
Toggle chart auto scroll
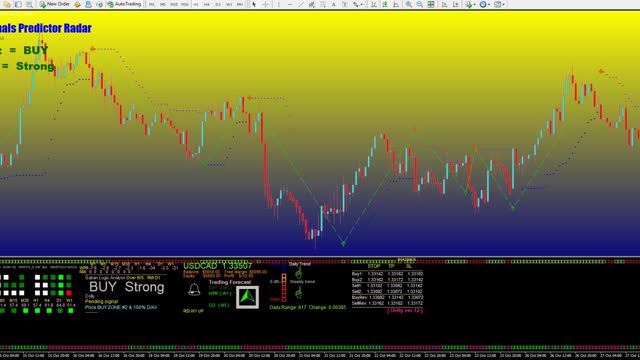pos(444,4)
